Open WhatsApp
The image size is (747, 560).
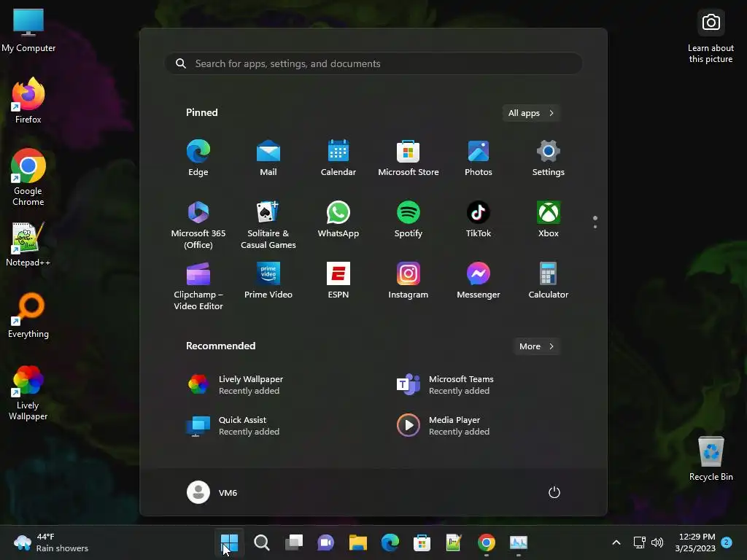[338, 220]
